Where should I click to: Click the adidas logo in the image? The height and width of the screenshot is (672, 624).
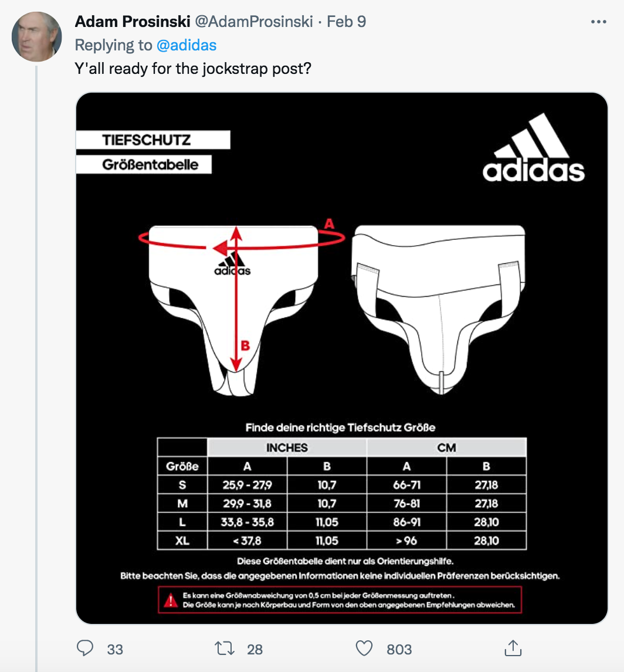(533, 148)
